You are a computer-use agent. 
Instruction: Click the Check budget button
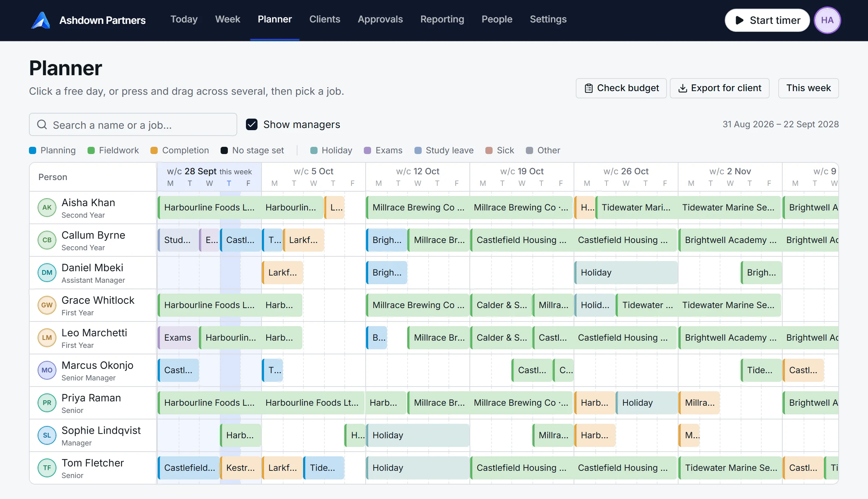tap(621, 88)
